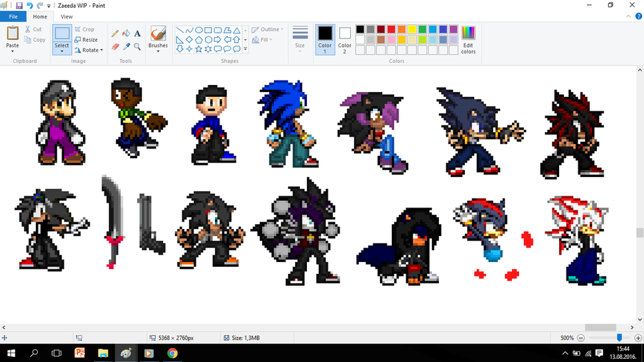Choose the Line shape
The height and width of the screenshot is (362, 644).
[x=180, y=30]
